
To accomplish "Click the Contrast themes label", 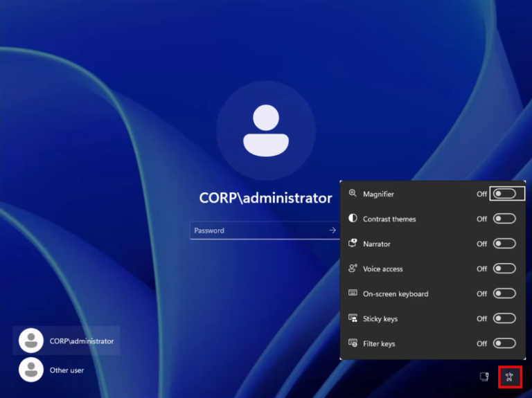I will (389, 219).
